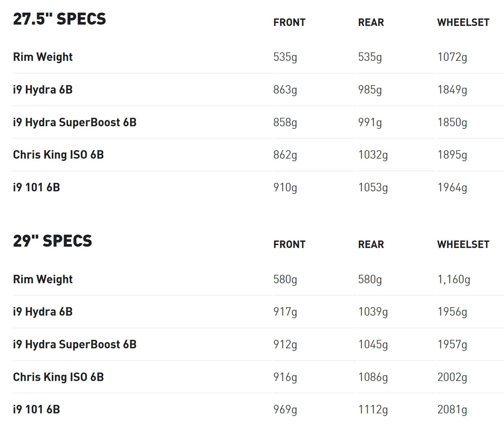Viewport: 504px width, 425px height.
Task: Select the WHEELSET column header in 29" table
Action: [463, 244]
